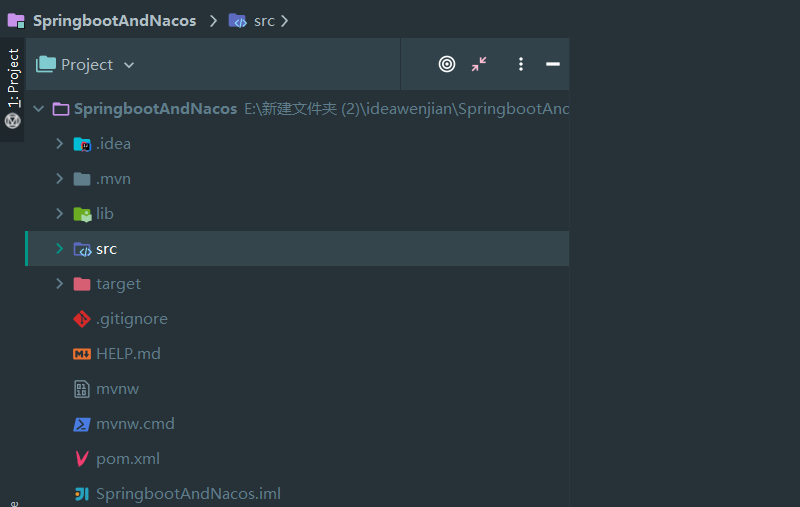Expand the .idea folder
800x507 pixels.
coord(60,144)
